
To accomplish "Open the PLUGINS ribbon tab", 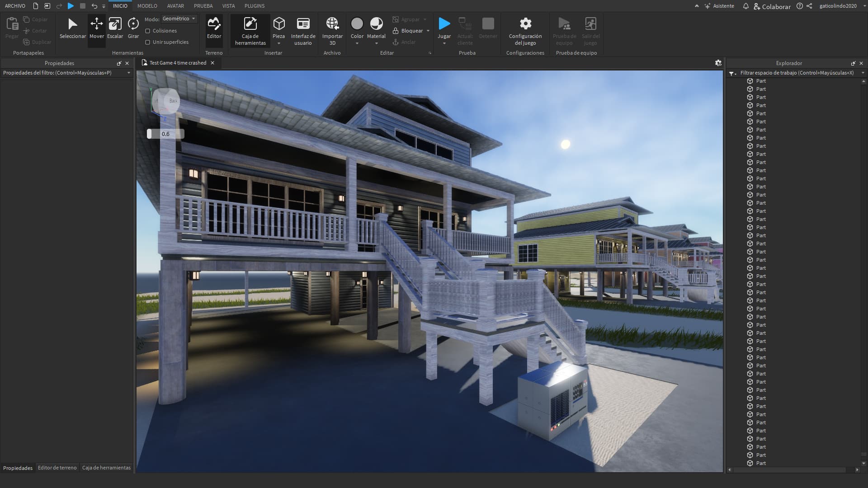I will tap(255, 6).
